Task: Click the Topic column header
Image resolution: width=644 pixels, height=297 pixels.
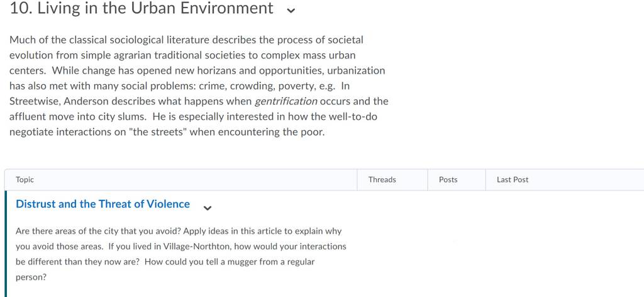Action: tap(25, 180)
